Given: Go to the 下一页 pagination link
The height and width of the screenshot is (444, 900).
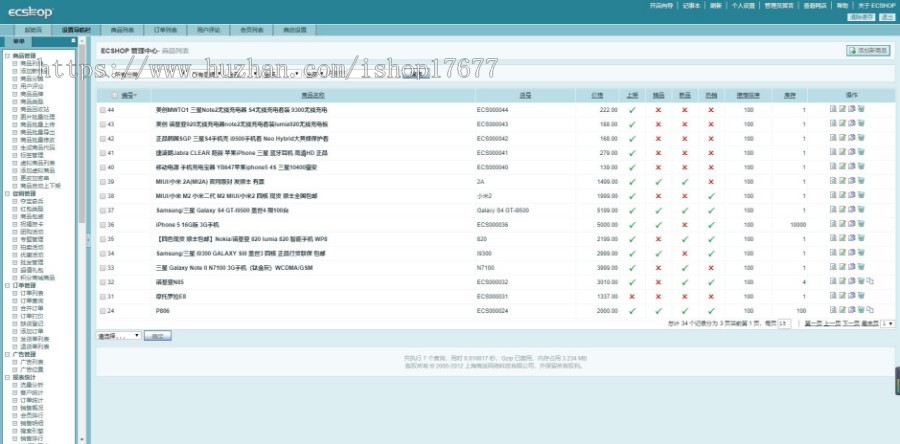Looking at the screenshot, I should [x=850, y=324].
